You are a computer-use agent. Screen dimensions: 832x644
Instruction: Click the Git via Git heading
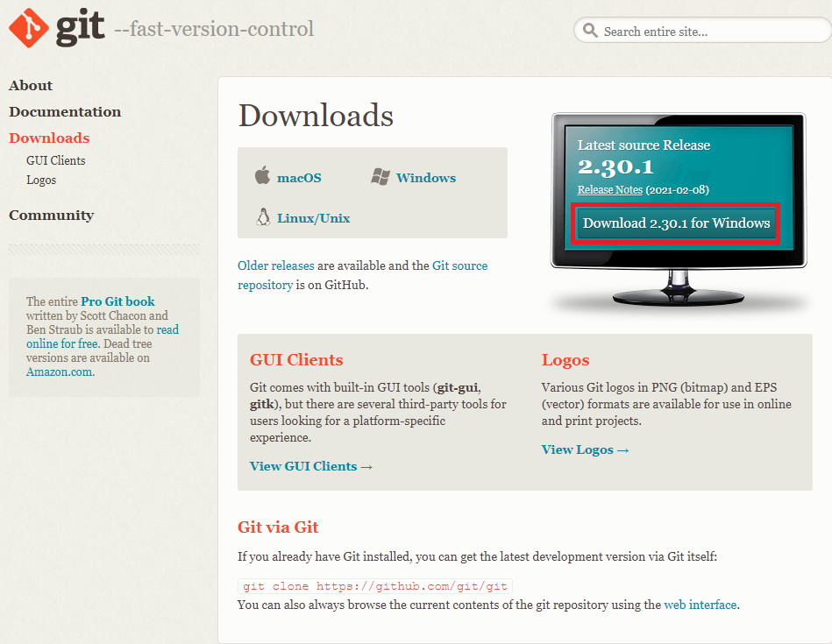coord(278,527)
